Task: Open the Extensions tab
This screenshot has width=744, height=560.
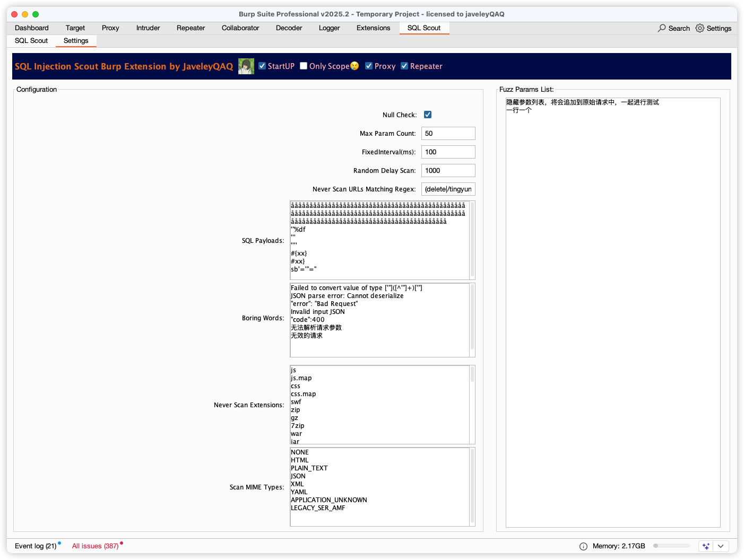Action: [374, 28]
